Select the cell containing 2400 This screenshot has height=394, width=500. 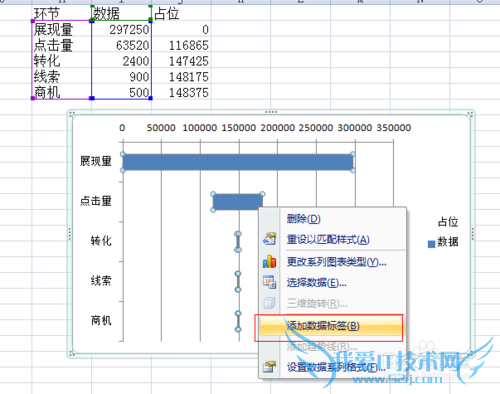(x=121, y=61)
